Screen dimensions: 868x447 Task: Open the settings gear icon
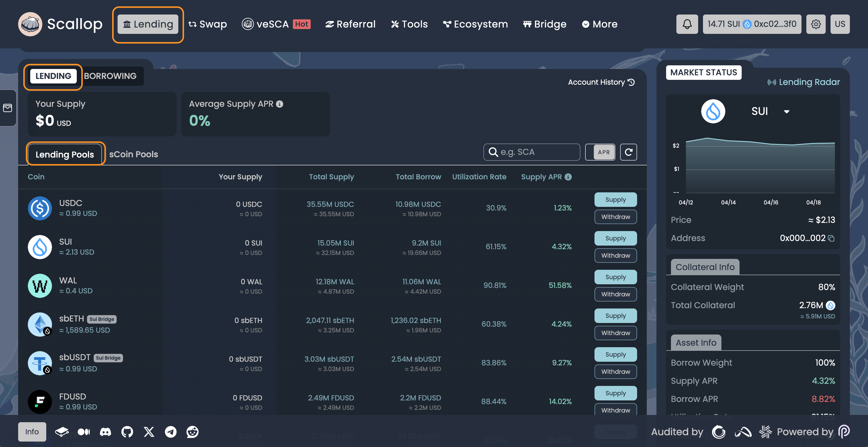click(x=816, y=24)
